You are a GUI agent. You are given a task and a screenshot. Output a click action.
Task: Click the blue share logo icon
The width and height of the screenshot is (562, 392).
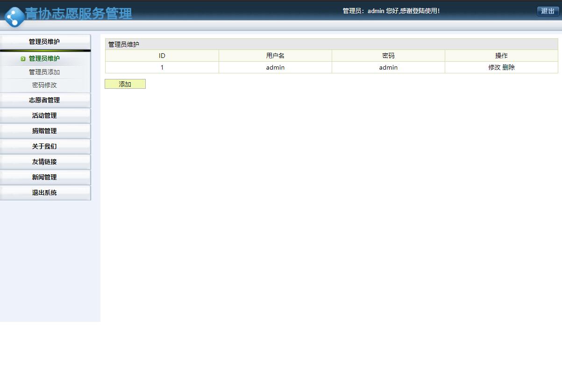14,17
